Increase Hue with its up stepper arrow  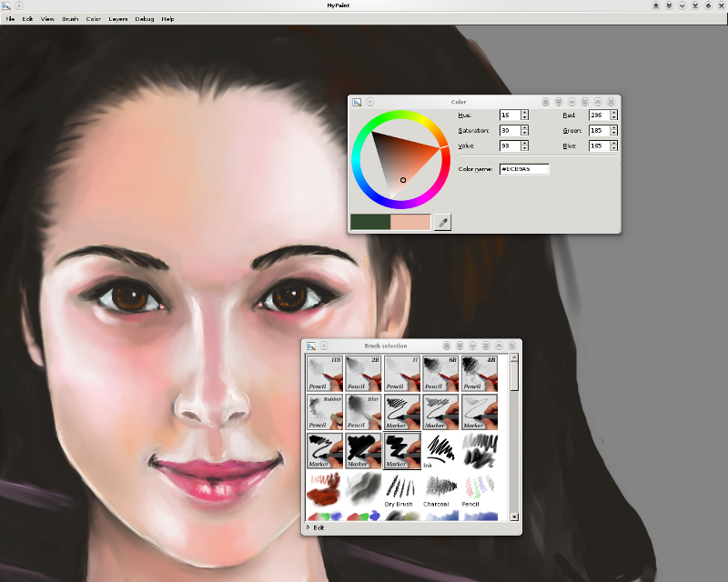click(526, 113)
